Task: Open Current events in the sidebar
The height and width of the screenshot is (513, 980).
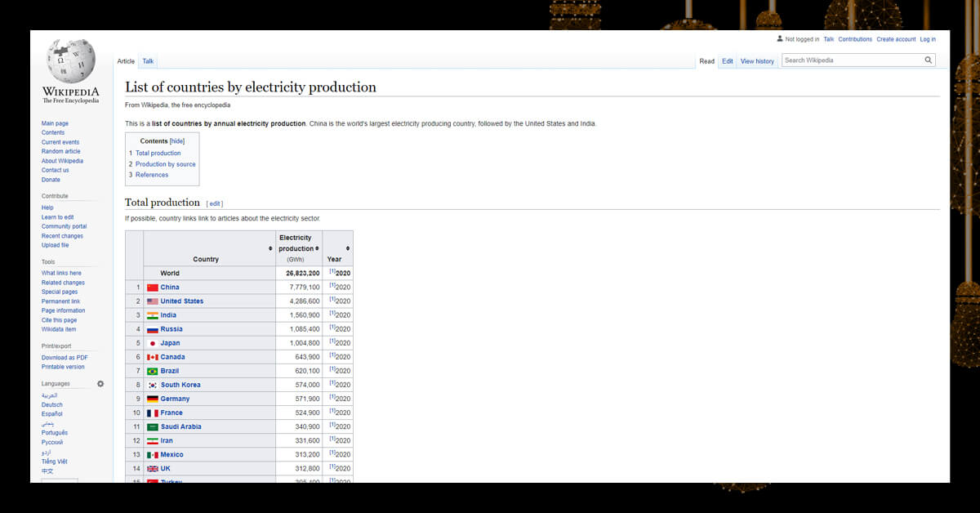Action: pyautogui.click(x=60, y=142)
